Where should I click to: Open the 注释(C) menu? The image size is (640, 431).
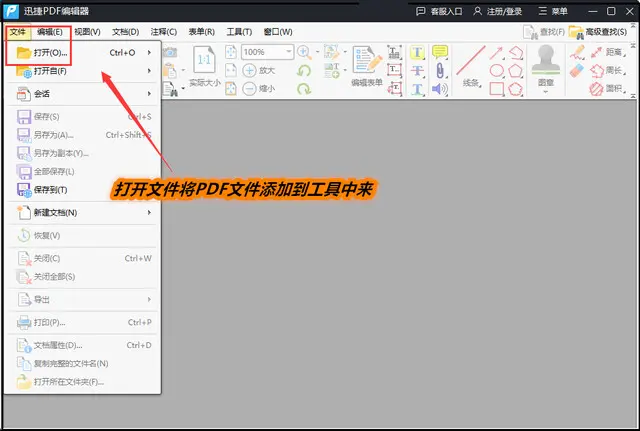(163, 32)
